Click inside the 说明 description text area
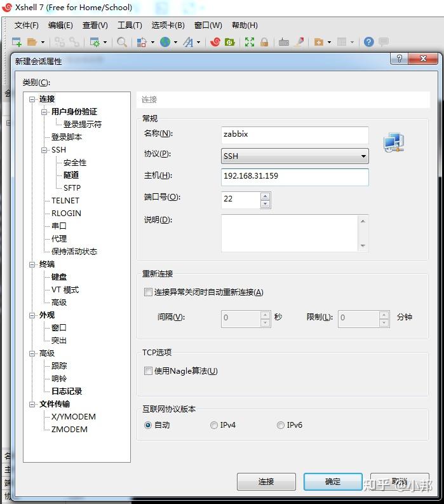The height and width of the screenshot is (504, 444). [x=289, y=233]
